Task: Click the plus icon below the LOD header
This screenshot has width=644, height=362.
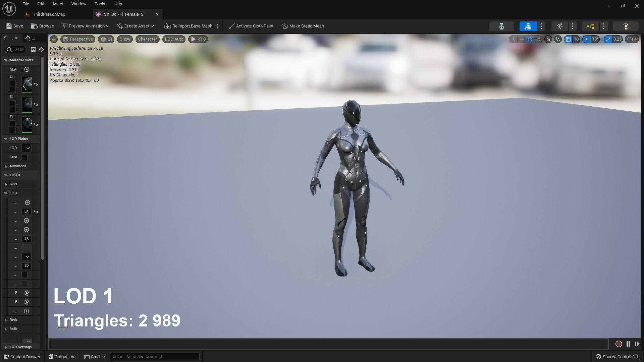Action: click(x=28, y=202)
